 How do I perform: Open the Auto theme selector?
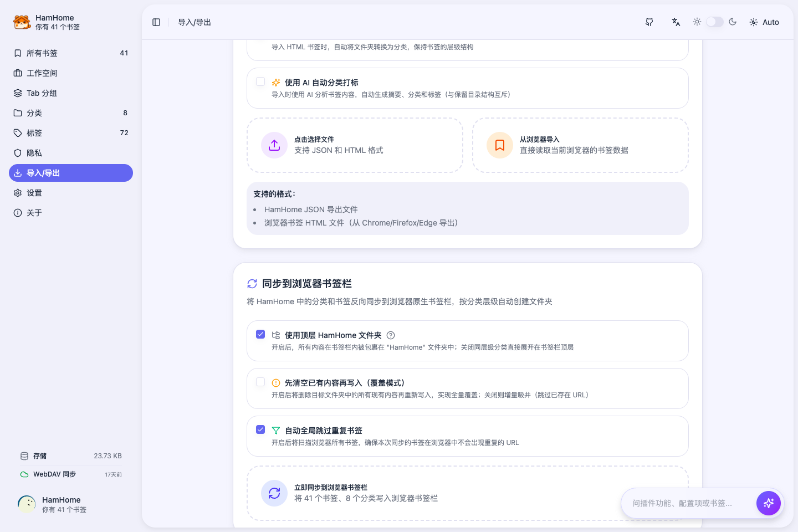click(x=764, y=22)
